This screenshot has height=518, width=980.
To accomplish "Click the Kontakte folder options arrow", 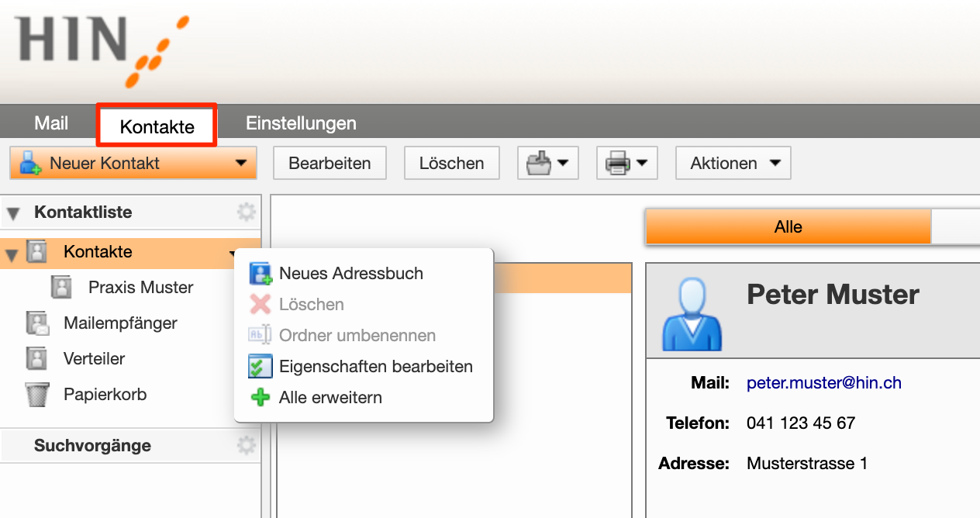I will [x=233, y=253].
